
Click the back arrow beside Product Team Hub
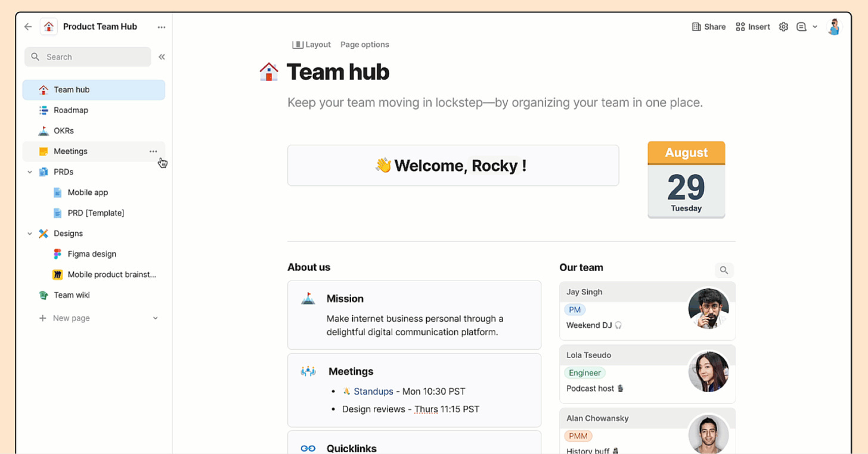coord(28,27)
